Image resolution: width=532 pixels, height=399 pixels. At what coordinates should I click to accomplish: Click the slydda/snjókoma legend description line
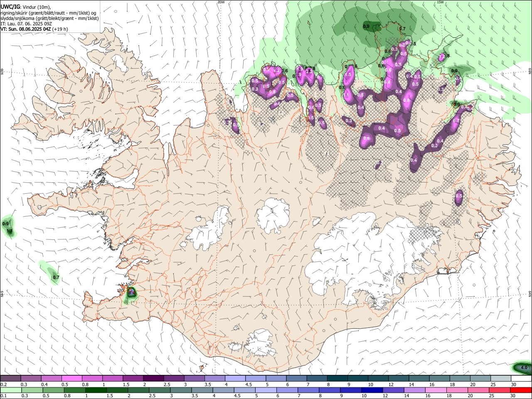point(49,18)
